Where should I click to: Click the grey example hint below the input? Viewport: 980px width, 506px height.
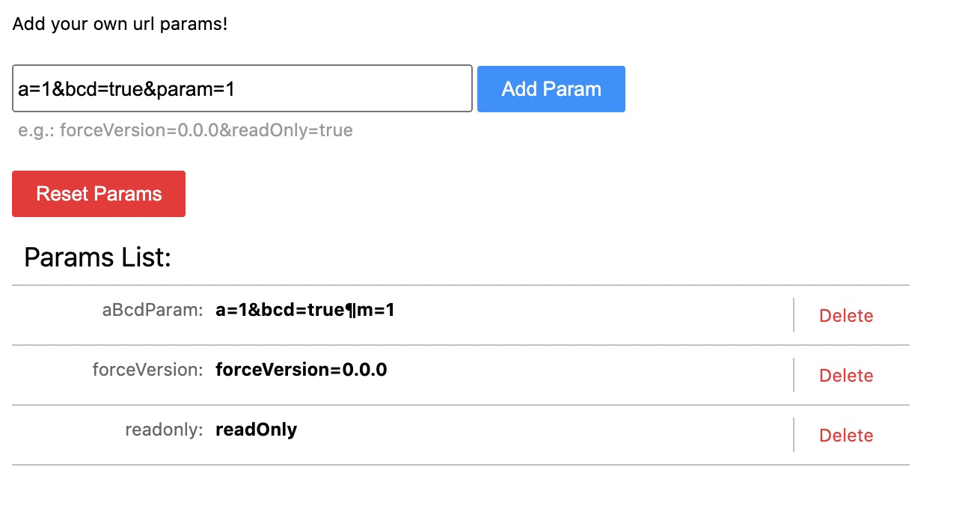(x=186, y=131)
